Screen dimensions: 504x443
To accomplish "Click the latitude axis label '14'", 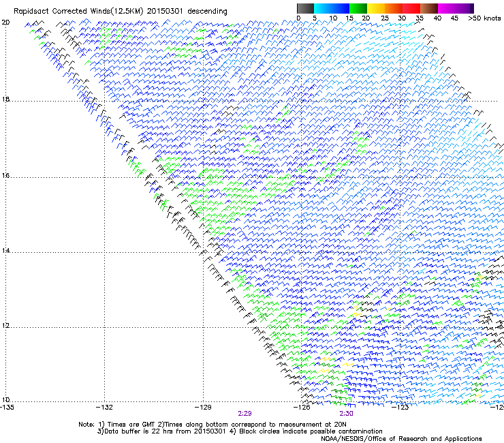I will click(5, 251).
